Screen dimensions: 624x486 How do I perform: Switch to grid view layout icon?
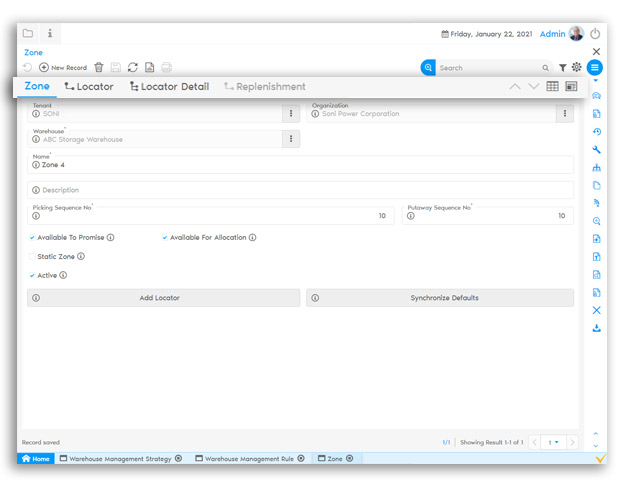(552, 87)
